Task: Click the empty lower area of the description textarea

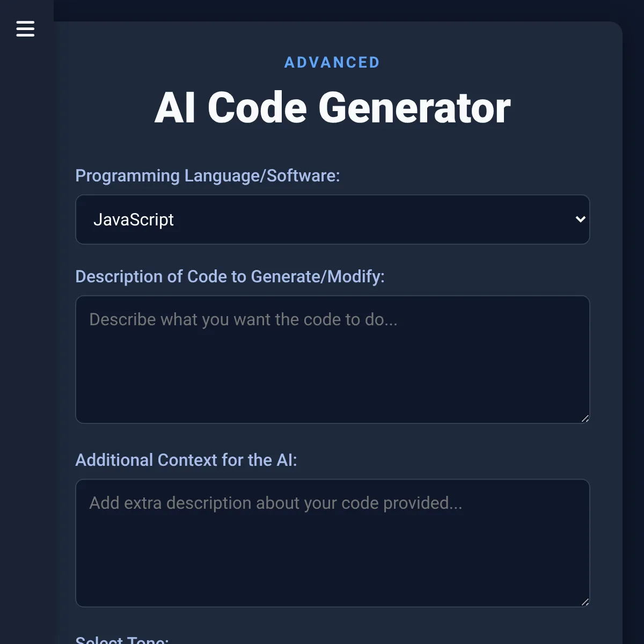Action: pyautogui.click(x=332, y=392)
